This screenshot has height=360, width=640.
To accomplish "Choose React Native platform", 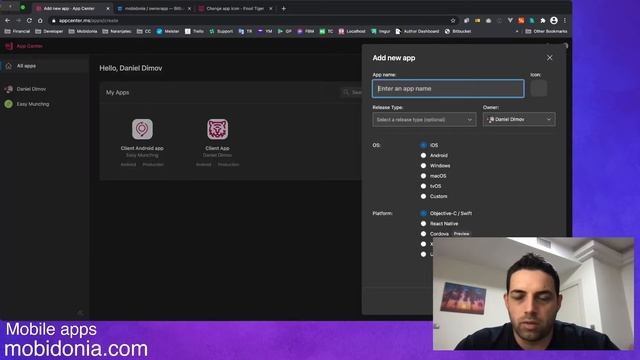I will tap(423, 223).
